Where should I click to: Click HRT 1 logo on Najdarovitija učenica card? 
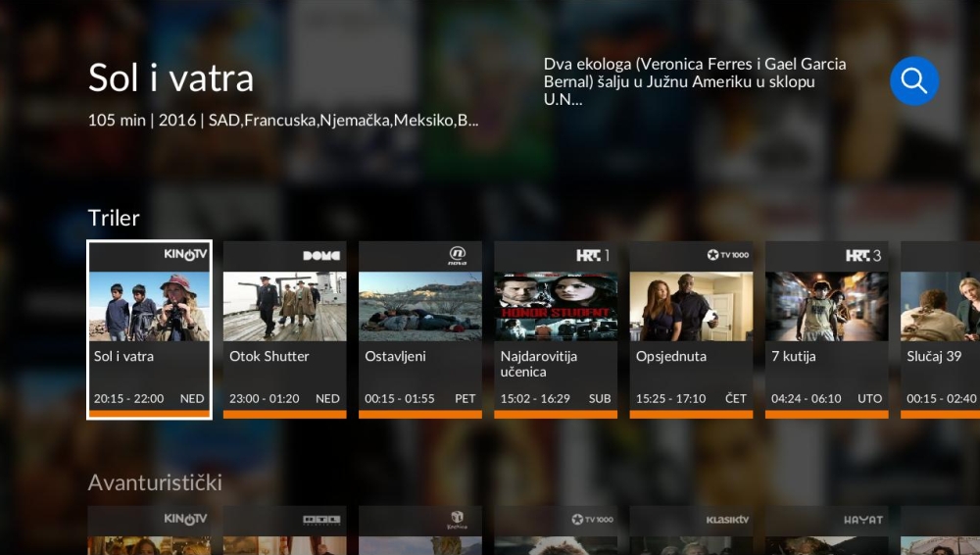coord(592,255)
